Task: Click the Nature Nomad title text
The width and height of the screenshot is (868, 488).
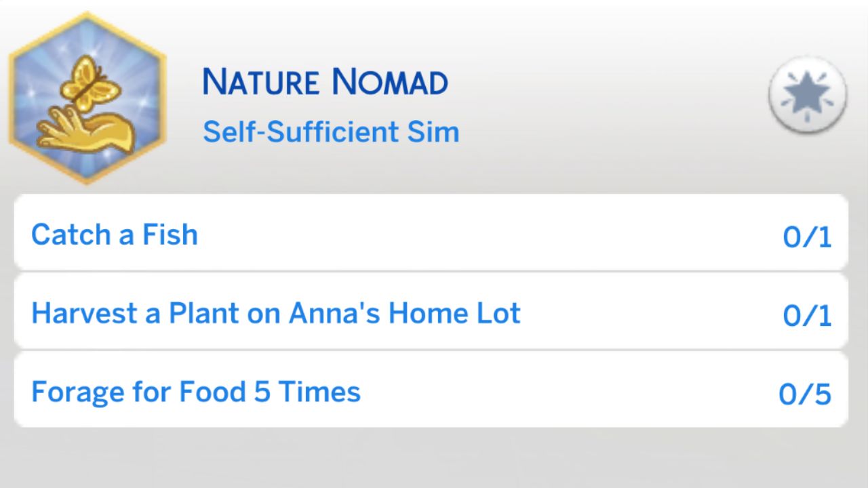Action: pyautogui.click(x=325, y=81)
